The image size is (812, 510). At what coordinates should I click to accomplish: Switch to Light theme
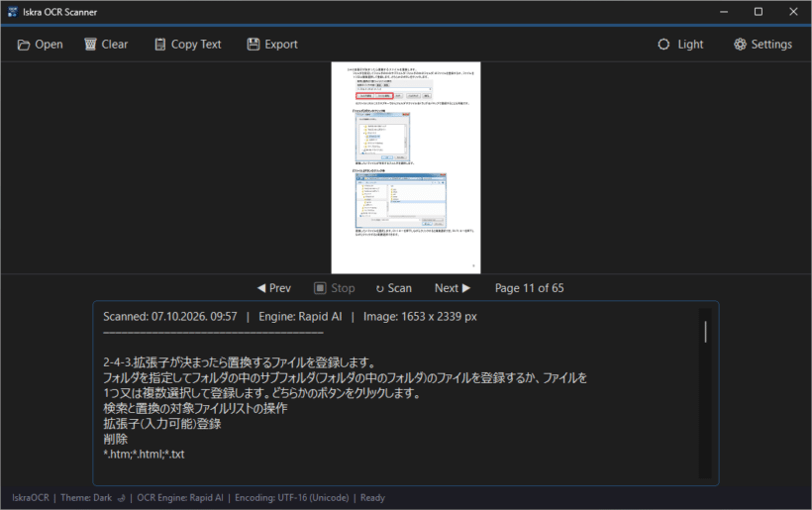tap(680, 45)
